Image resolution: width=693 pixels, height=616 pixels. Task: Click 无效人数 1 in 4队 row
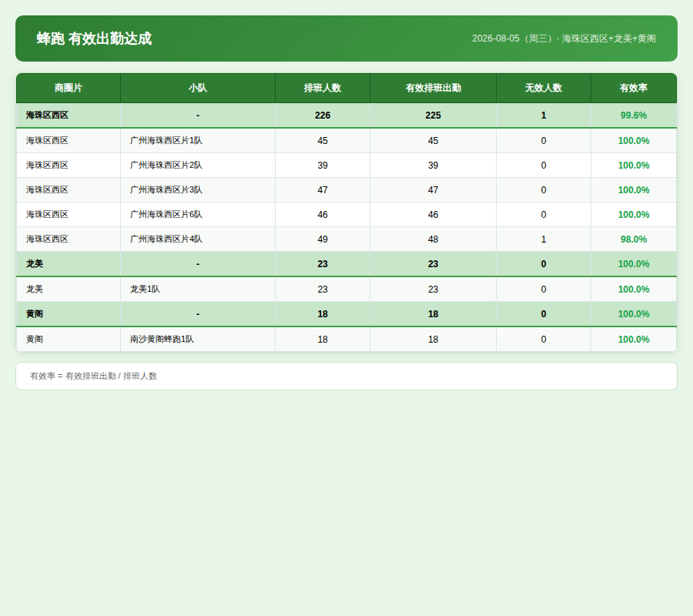pos(544,239)
